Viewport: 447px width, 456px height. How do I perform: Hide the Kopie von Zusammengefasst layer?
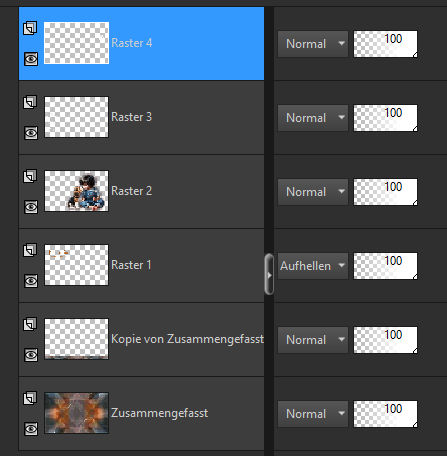click(31, 355)
